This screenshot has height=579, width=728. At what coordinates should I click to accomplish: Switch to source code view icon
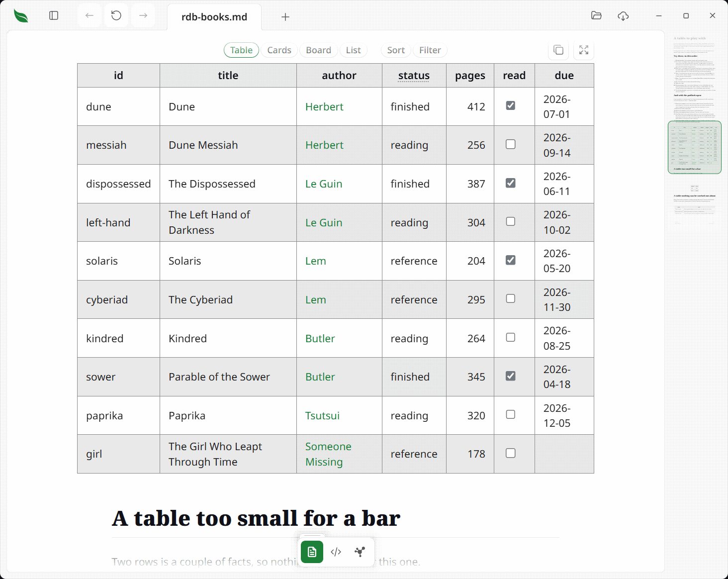coord(336,552)
